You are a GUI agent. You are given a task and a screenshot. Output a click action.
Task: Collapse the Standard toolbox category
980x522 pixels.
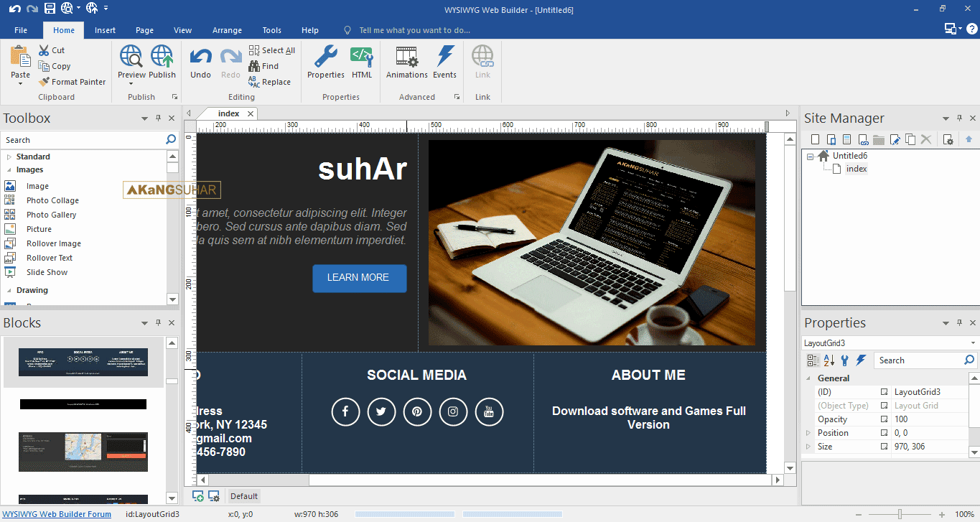pos(9,157)
